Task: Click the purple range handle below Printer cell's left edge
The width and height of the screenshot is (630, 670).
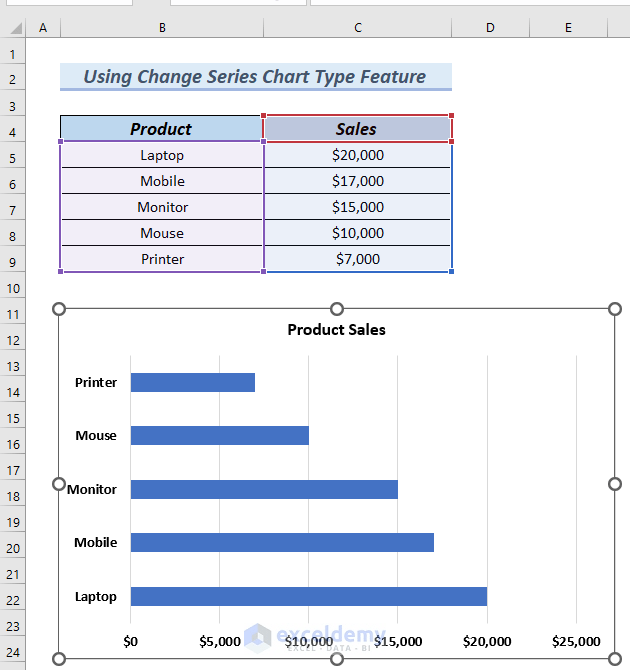Action: (61, 271)
